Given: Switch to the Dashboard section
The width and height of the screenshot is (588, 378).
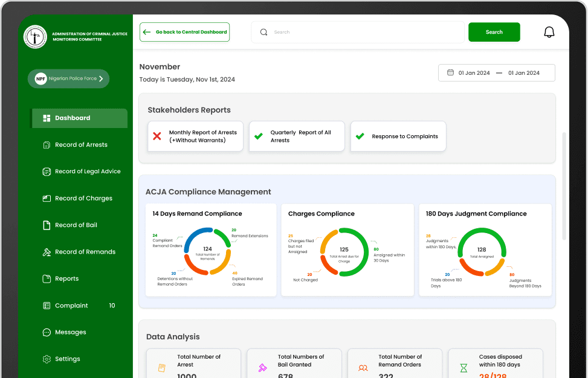Looking at the screenshot, I should [x=71, y=118].
